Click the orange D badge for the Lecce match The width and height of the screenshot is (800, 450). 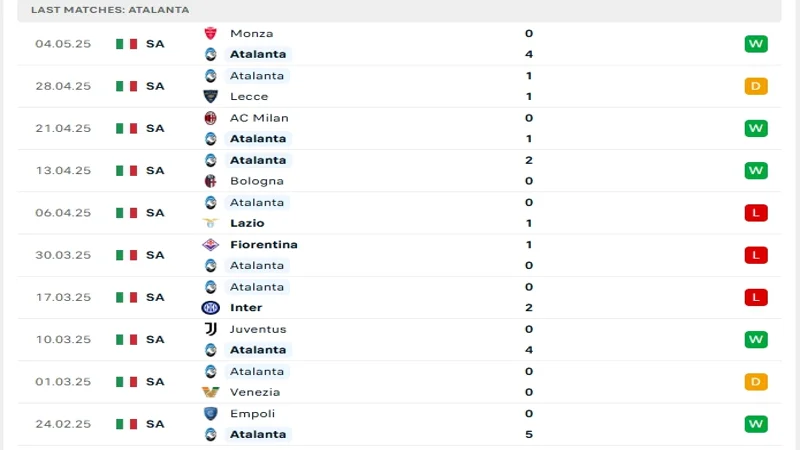pos(755,86)
